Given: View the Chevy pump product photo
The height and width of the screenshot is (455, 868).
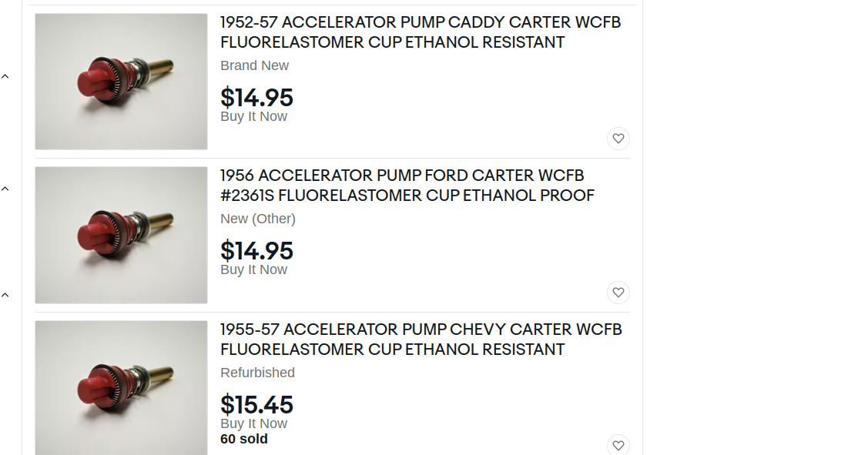Looking at the screenshot, I should tap(121, 388).
